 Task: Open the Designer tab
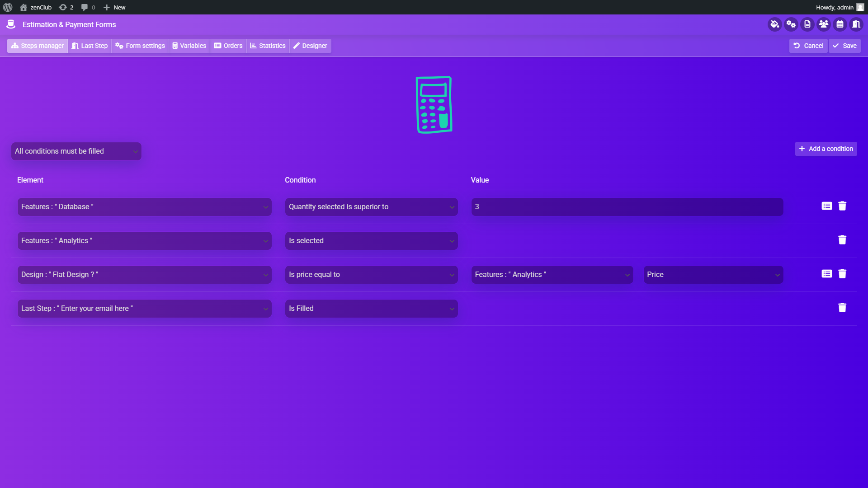click(310, 46)
